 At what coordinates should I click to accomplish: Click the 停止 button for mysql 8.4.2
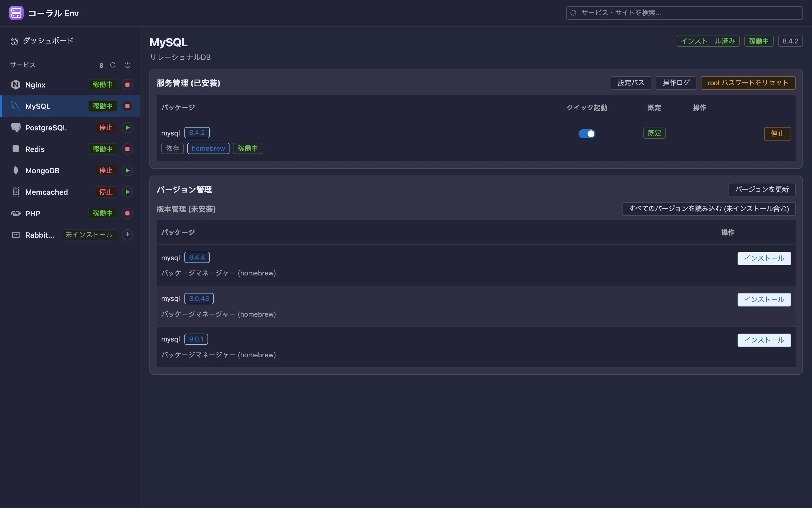click(777, 134)
